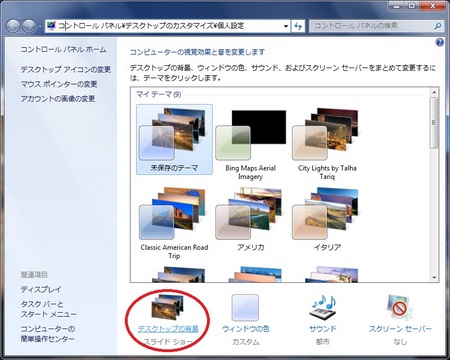
Task: Click the recent pages dropdown next to Forward button
Action: point(40,26)
